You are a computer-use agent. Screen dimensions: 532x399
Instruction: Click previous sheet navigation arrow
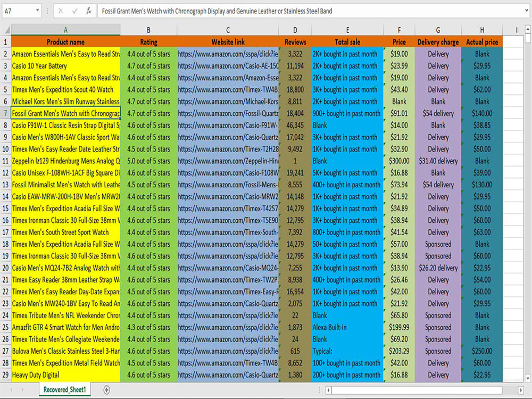pos(12,390)
